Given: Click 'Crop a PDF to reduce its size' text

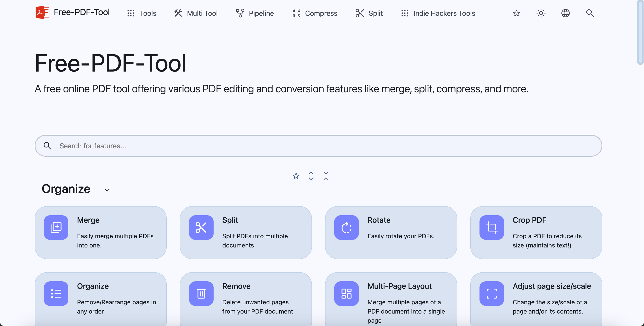Looking at the screenshot, I should [547, 241].
